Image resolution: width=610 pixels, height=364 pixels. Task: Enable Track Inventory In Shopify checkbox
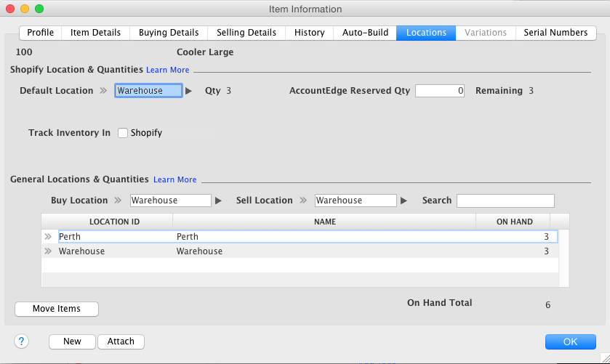[x=123, y=133]
